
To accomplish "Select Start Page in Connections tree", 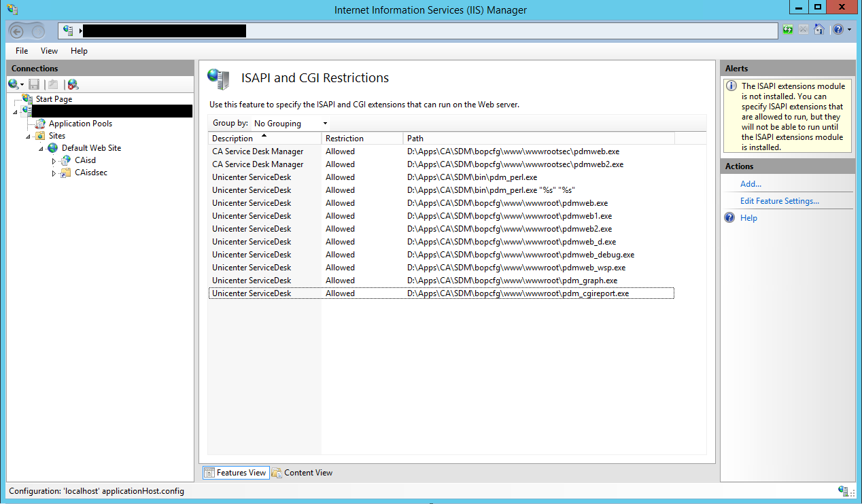I will 54,99.
